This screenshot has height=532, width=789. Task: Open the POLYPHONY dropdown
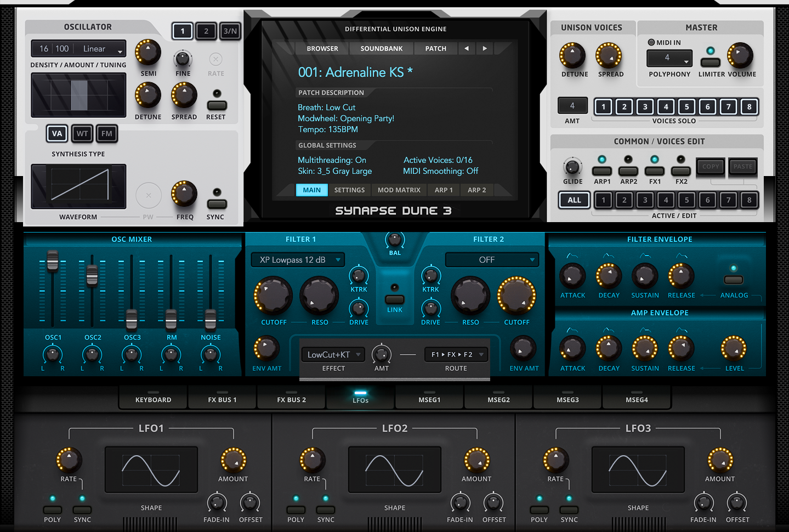[x=669, y=58]
